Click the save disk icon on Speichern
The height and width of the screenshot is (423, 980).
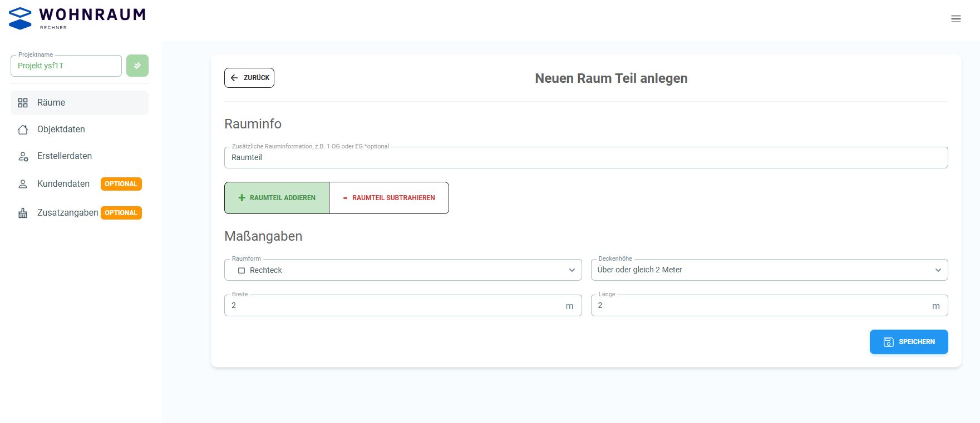point(889,342)
